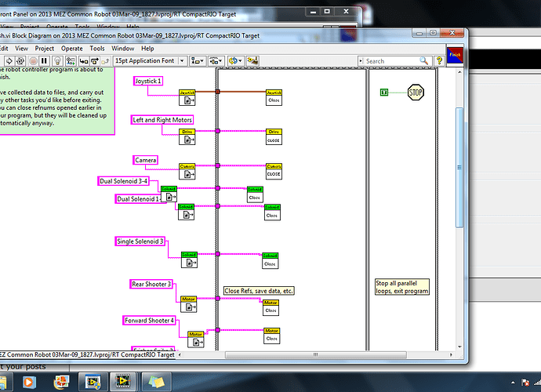
Task: Show Context Help with the question mark
Action: pyautogui.click(x=439, y=60)
